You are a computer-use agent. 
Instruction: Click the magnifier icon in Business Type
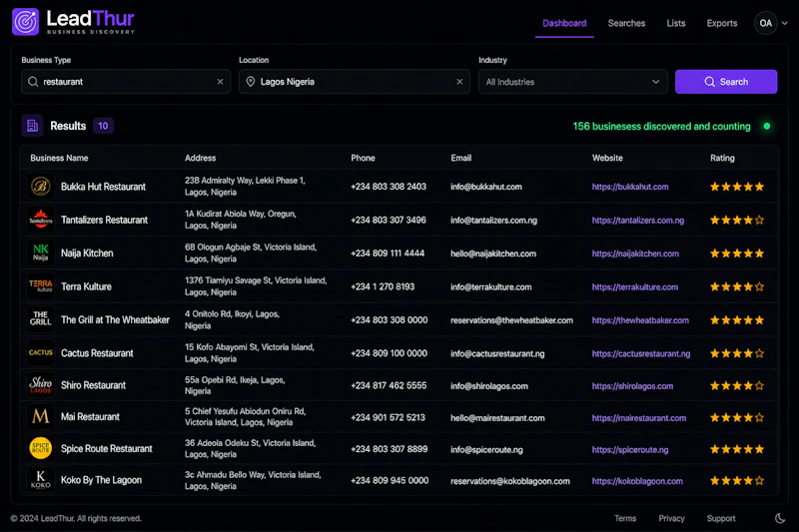[x=33, y=82]
